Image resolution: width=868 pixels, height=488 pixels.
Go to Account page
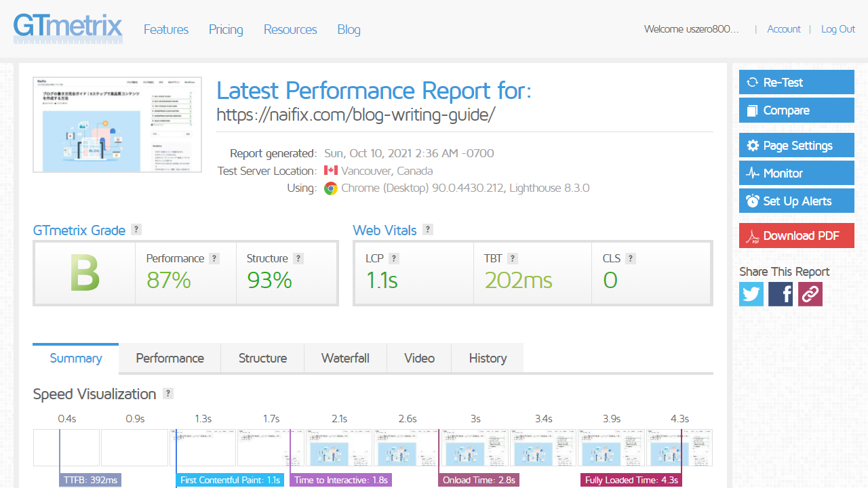784,29
